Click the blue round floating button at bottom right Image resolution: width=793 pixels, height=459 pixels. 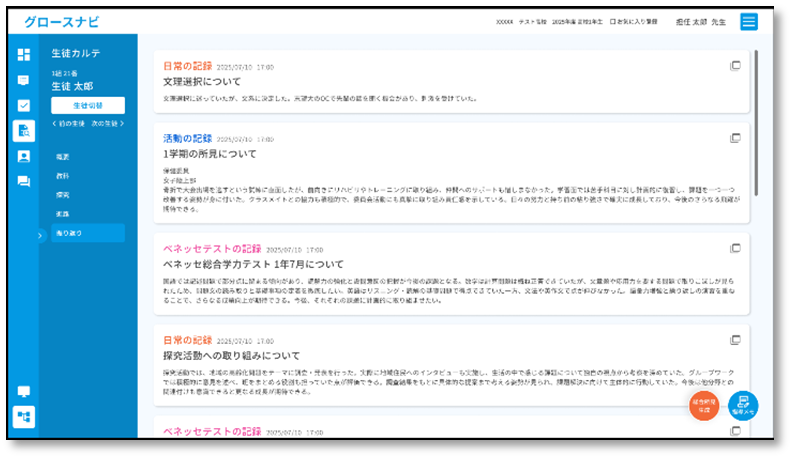[743, 404]
